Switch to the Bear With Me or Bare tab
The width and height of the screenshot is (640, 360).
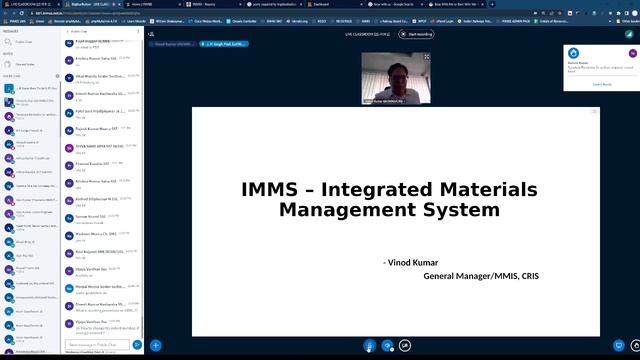[x=456, y=4]
